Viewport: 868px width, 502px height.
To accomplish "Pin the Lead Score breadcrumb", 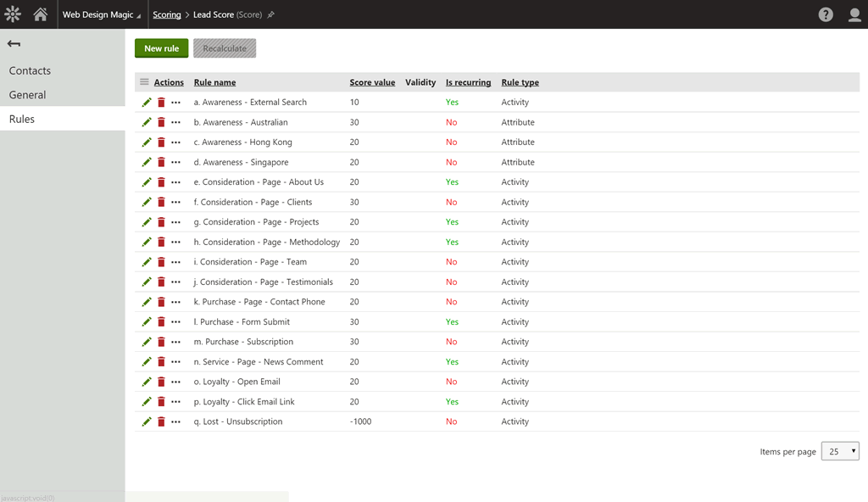I will [x=271, y=15].
